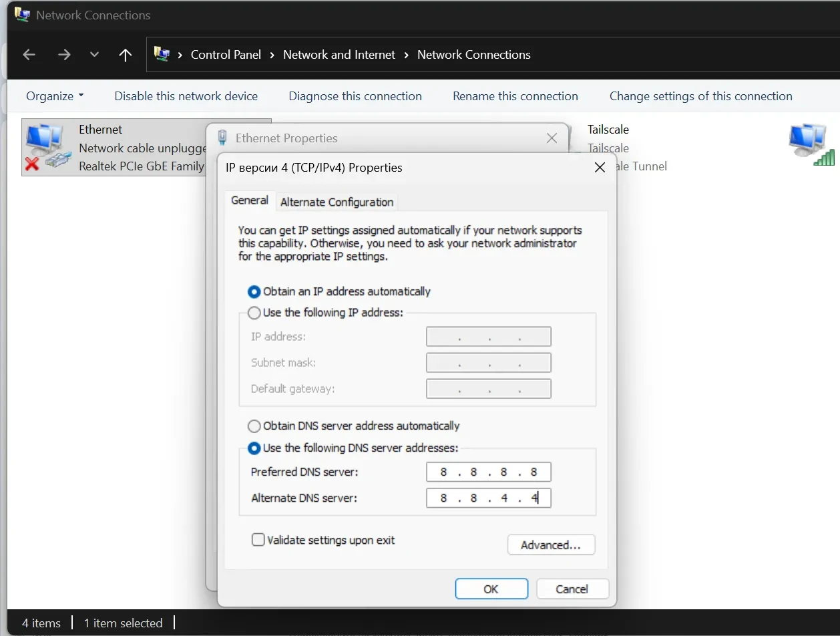Click the Forward navigation arrow

pyautogui.click(x=64, y=55)
